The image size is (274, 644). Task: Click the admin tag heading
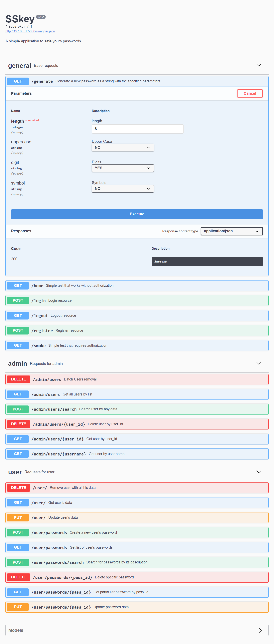pos(18,363)
